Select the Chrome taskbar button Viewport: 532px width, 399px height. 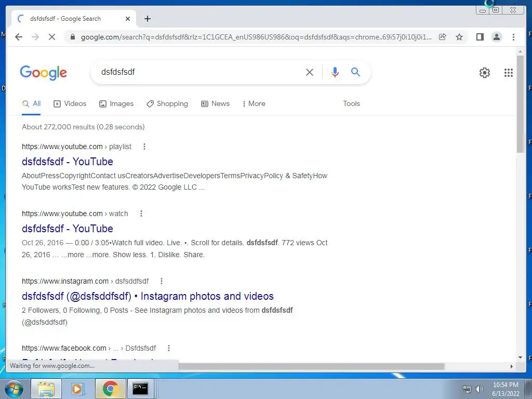pyautogui.click(x=110, y=389)
